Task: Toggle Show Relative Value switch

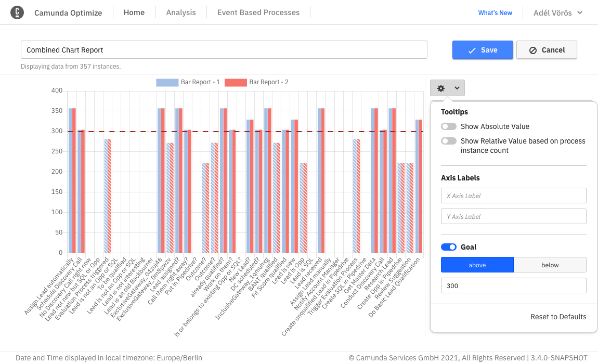Action: click(x=448, y=141)
